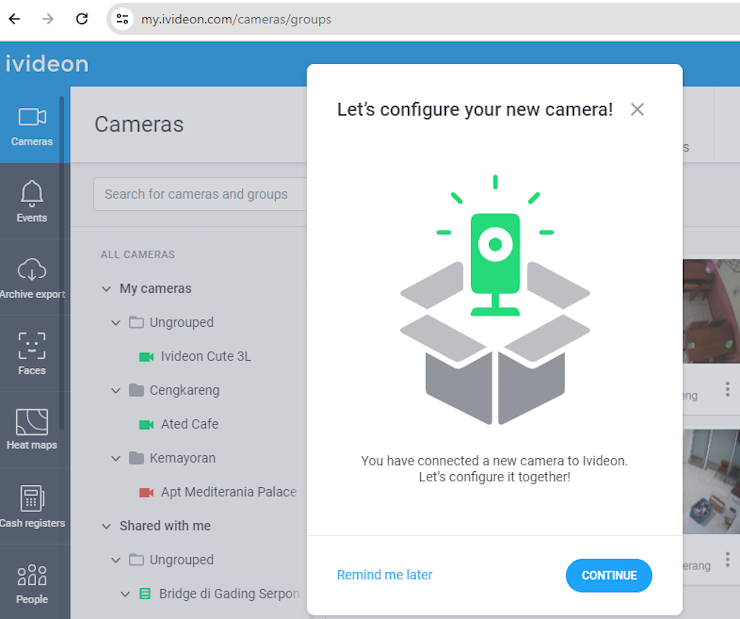The image size is (740, 619).
Task: Click the ivideon logo
Action: (47, 64)
